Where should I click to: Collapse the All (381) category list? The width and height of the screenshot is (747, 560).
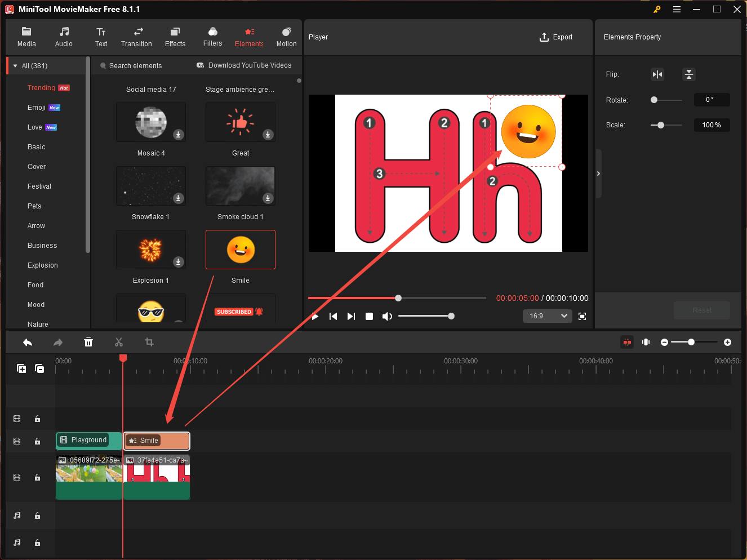coord(15,65)
